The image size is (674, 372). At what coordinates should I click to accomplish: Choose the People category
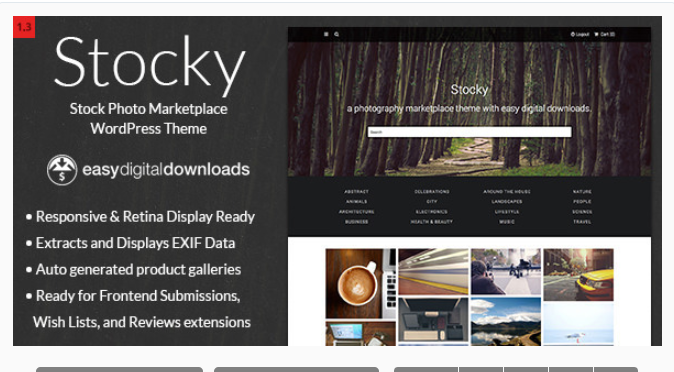tap(582, 201)
